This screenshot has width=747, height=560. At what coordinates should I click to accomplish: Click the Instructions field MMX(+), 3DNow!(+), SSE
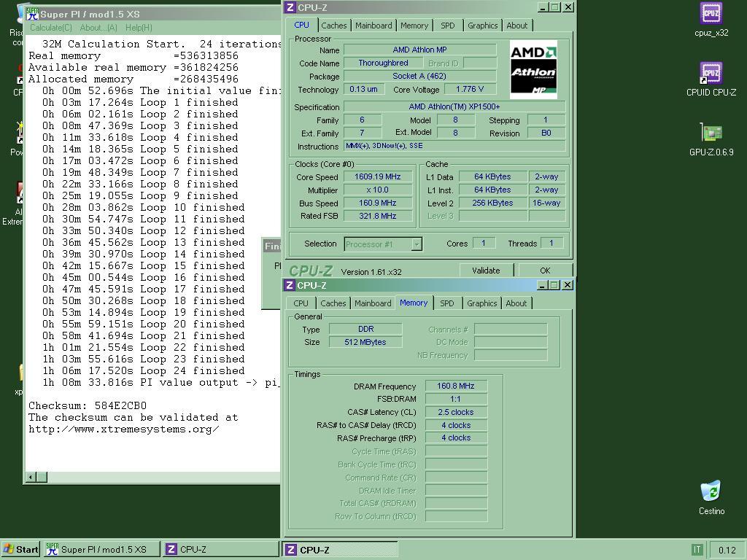click(x=454, y=146)
